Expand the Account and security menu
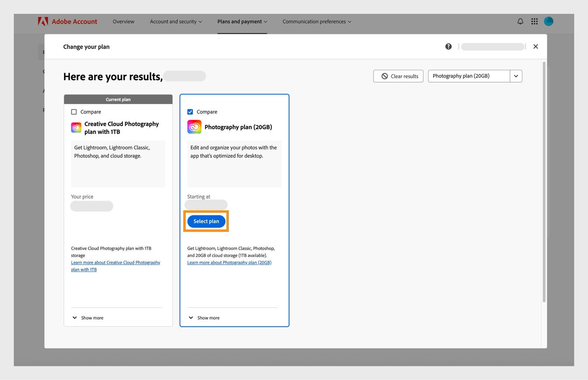The height and width of the screenshot is (380, 588). tap(175, 21)
